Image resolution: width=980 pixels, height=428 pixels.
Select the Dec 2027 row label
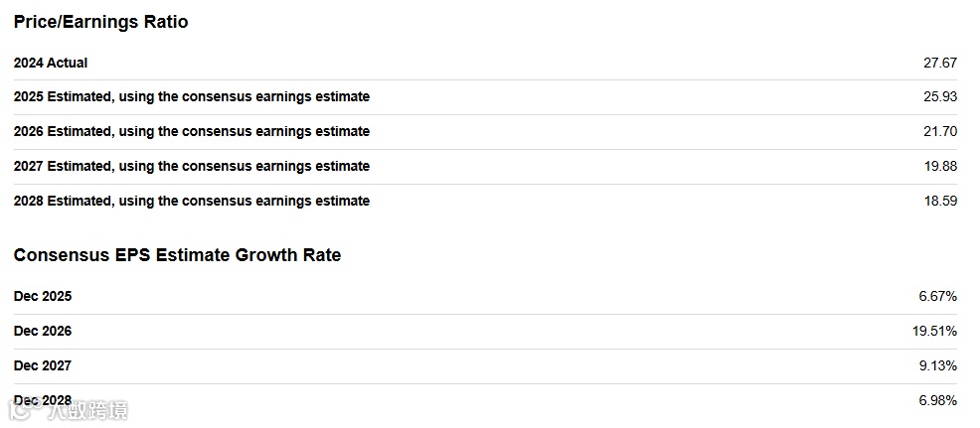coord(43,365)
